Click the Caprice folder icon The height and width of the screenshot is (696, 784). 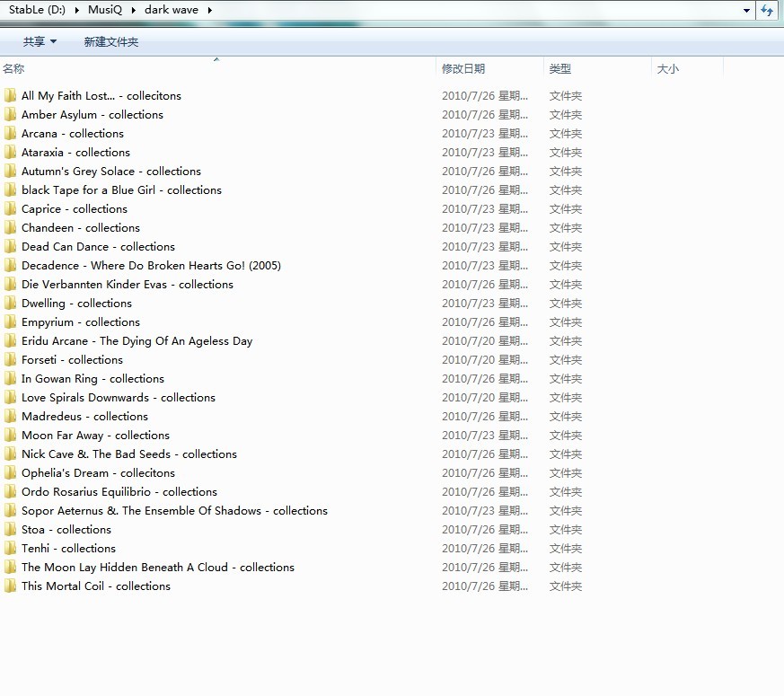[10, 209]
